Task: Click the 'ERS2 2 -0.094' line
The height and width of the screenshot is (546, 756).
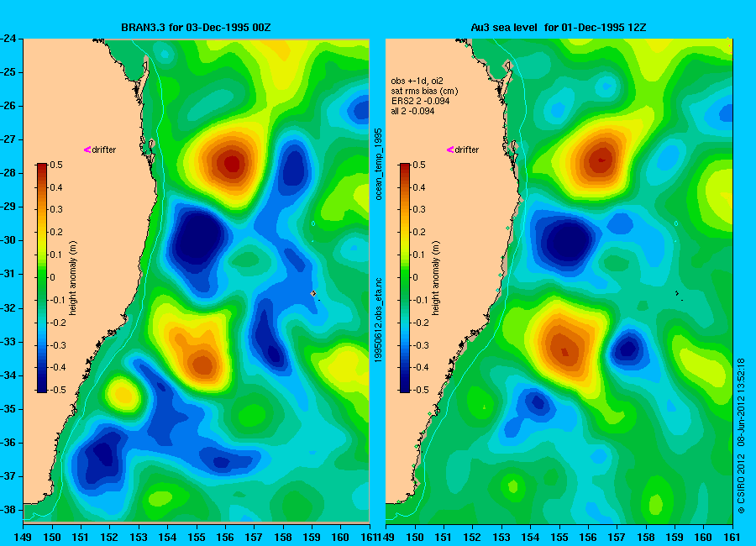Action: 420,101
